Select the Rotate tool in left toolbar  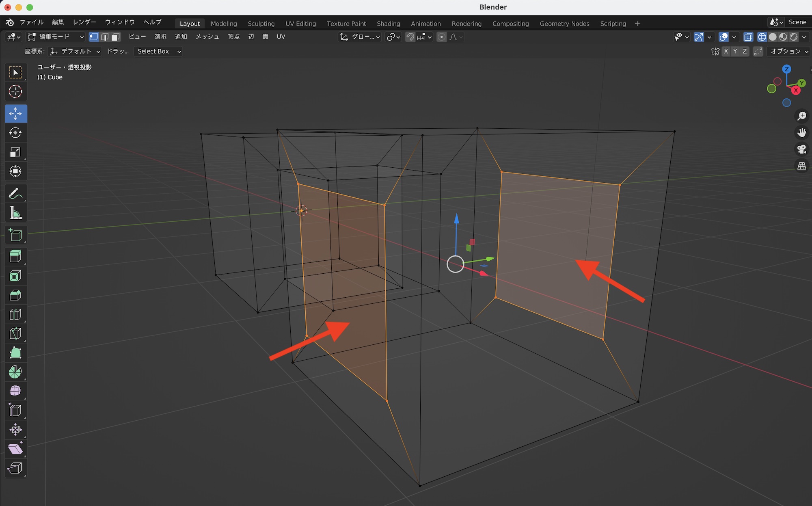click(15, 133)
